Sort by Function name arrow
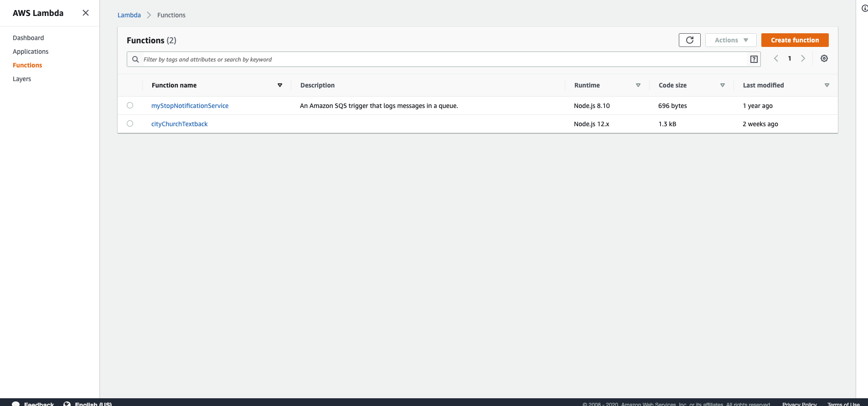868x406 pixels. [280, 85]
